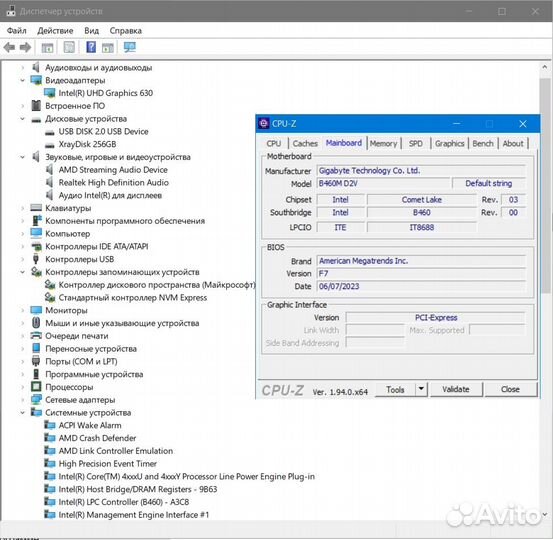Open the Справка menu
553x540 pixels.
pyautogui.click(x=126, y=31)
